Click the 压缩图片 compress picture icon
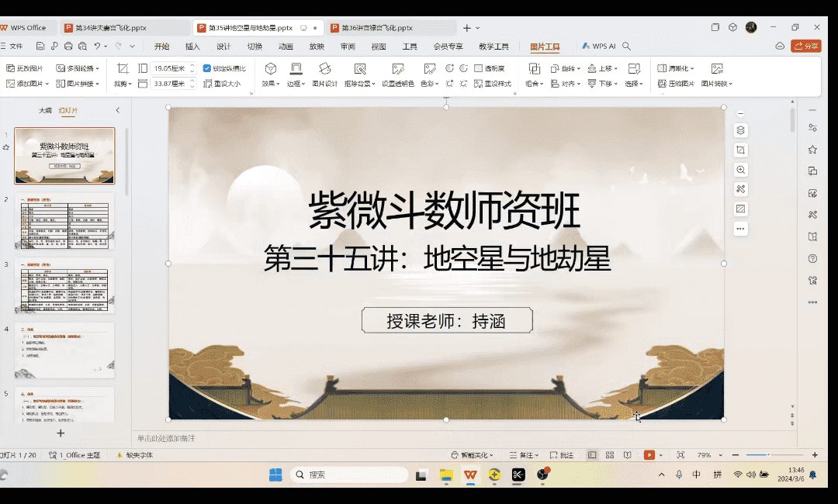Image resolution: width=838 pixels, height=504 pixels. click(662, 84)
